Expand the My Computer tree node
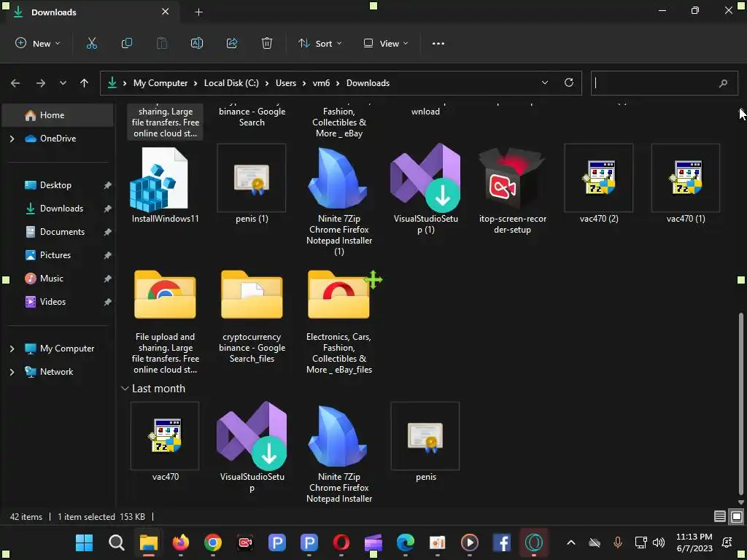747x560 pixels. pyautogui.click(x=12, y=349)
